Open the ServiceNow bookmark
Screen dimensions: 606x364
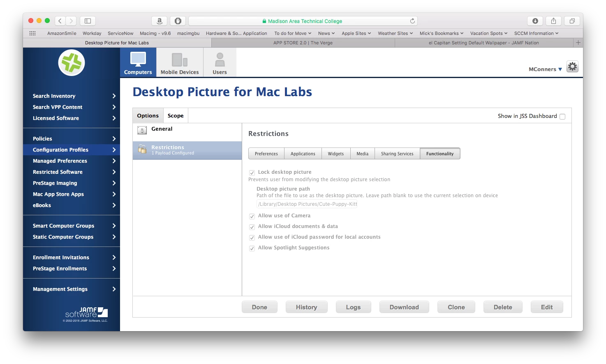coord(120,33)
